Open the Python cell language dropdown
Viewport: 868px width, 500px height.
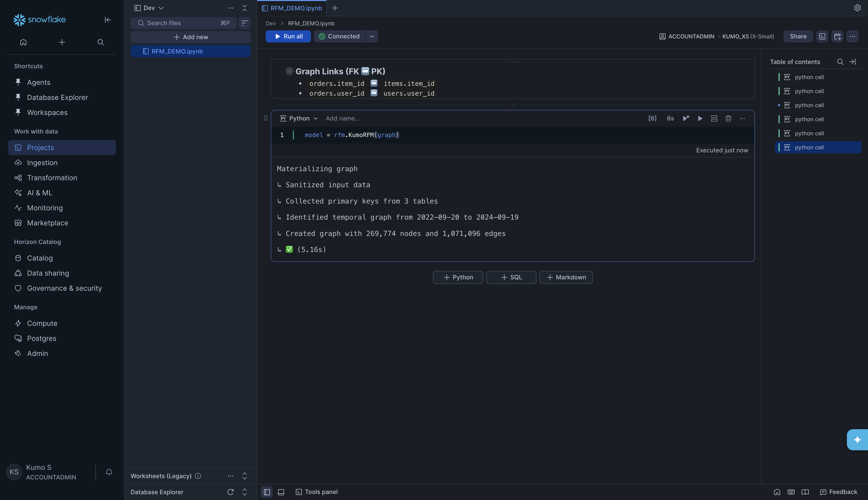coord(298,118)
